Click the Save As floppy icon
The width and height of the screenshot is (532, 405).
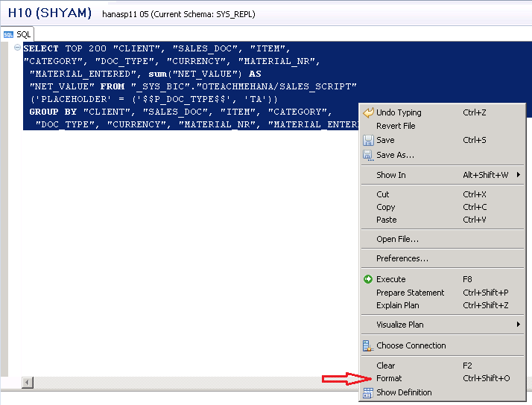coord(368,155)
